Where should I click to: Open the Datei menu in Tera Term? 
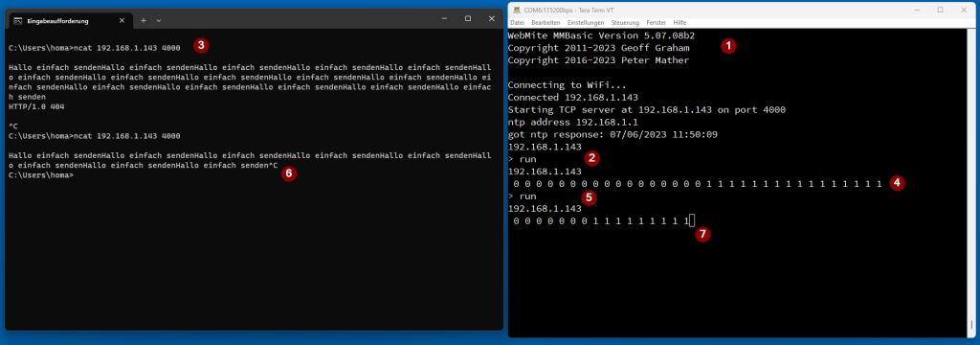pyautogui.click(x=518, y=23)
